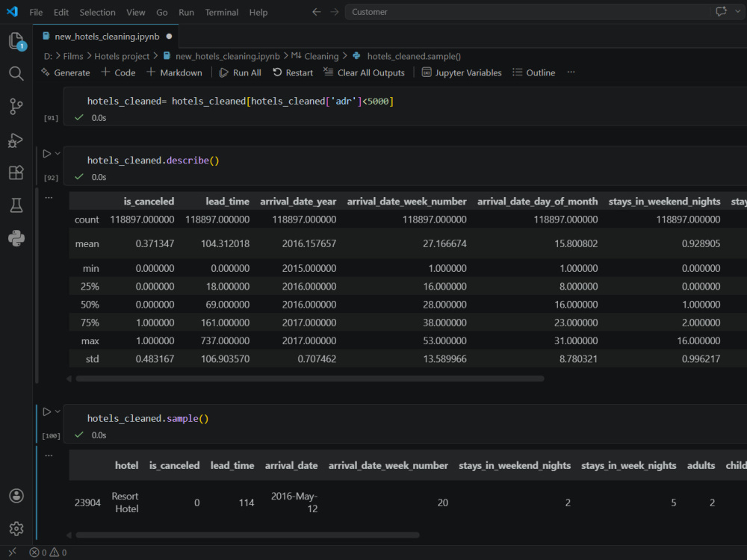Go back with the navigation arrow

pos(316,12)
